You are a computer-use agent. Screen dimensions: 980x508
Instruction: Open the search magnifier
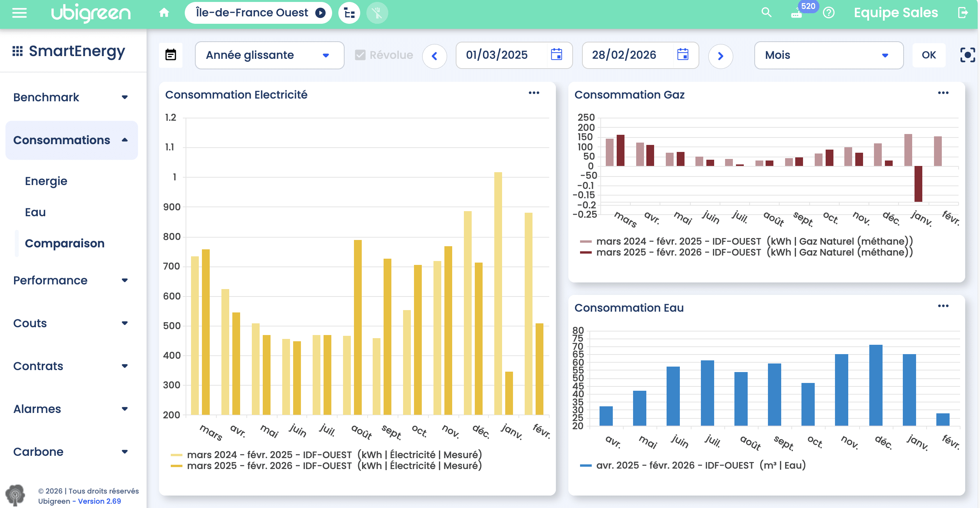(x=766, y=12)
